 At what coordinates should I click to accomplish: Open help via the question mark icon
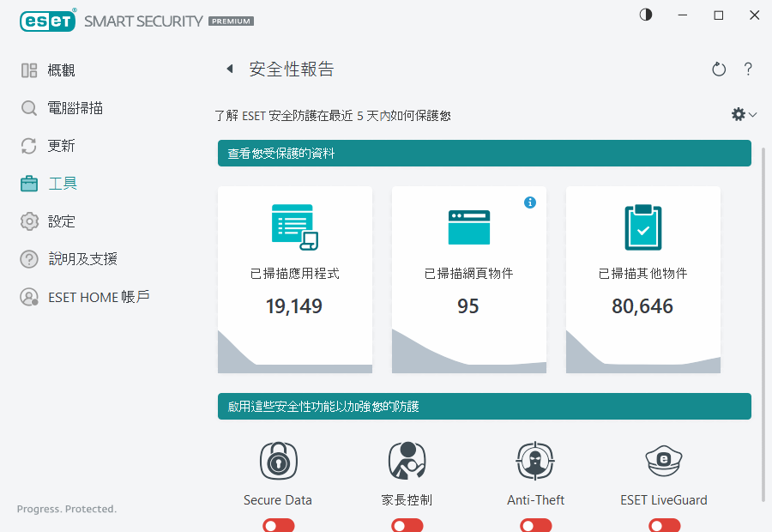[x=748, y=69]
